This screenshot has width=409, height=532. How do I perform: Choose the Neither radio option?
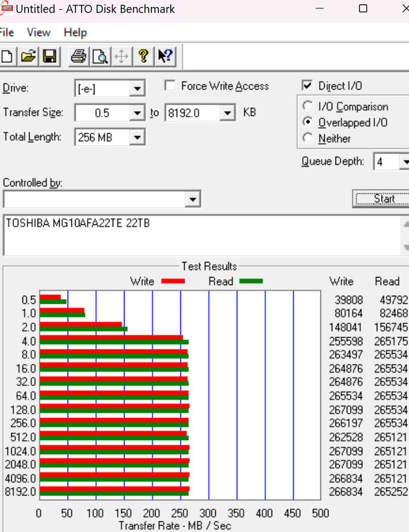coord(307,138)
